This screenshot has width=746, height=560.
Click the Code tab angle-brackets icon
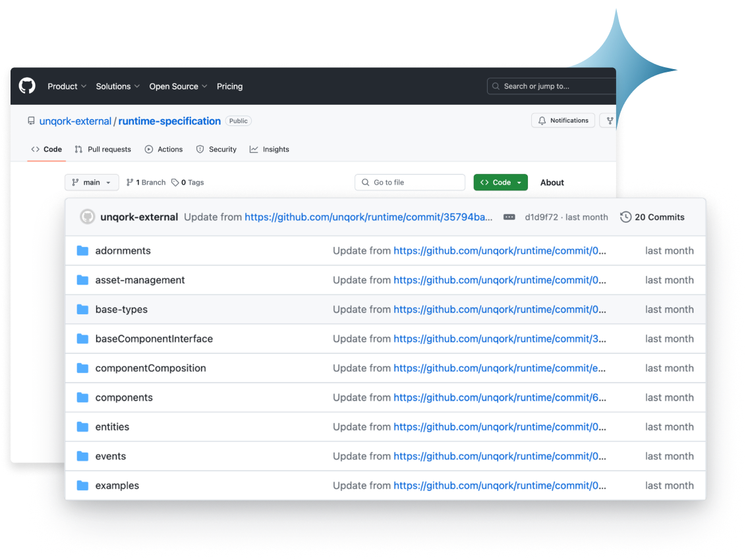[35, 150]
